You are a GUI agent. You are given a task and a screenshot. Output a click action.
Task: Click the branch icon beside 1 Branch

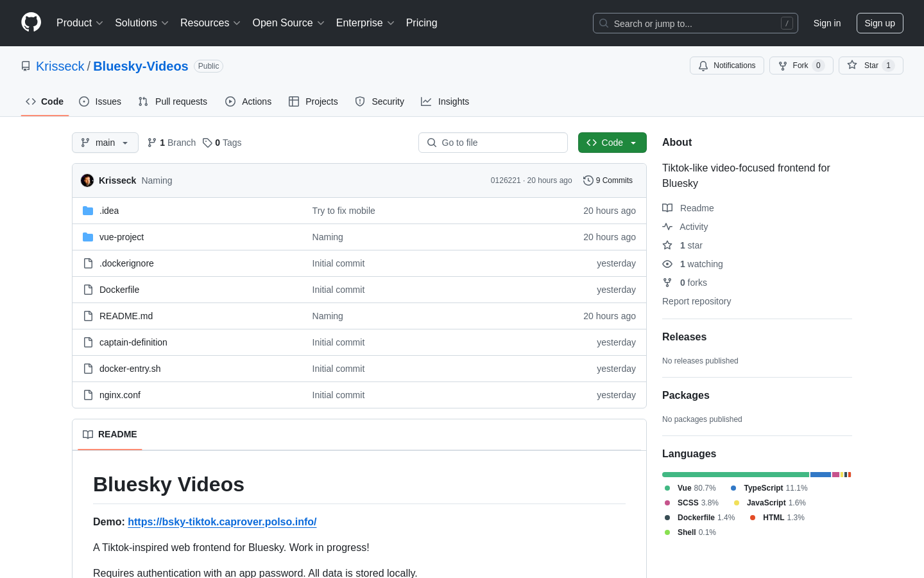(152, 143)
